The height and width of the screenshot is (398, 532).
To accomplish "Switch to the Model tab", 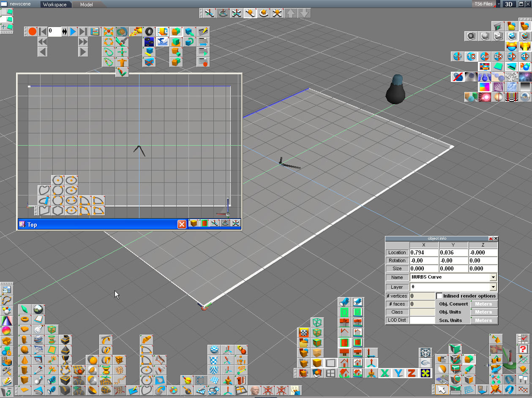I will (x=86, y=4).
